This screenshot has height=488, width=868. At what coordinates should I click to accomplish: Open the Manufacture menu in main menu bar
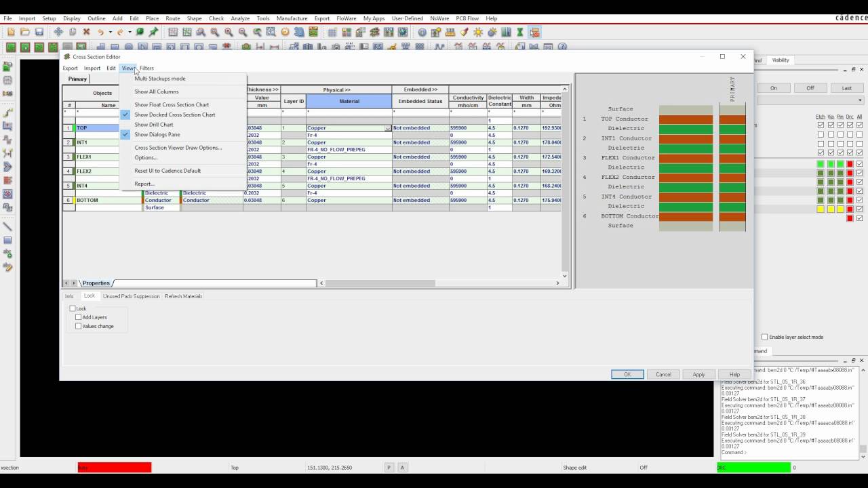pos(292,18)
